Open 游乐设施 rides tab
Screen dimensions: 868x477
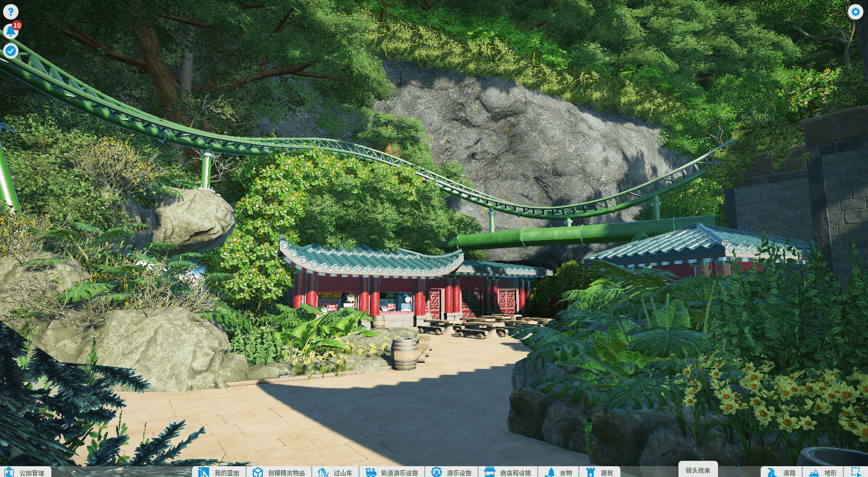[x=451, y=472]
